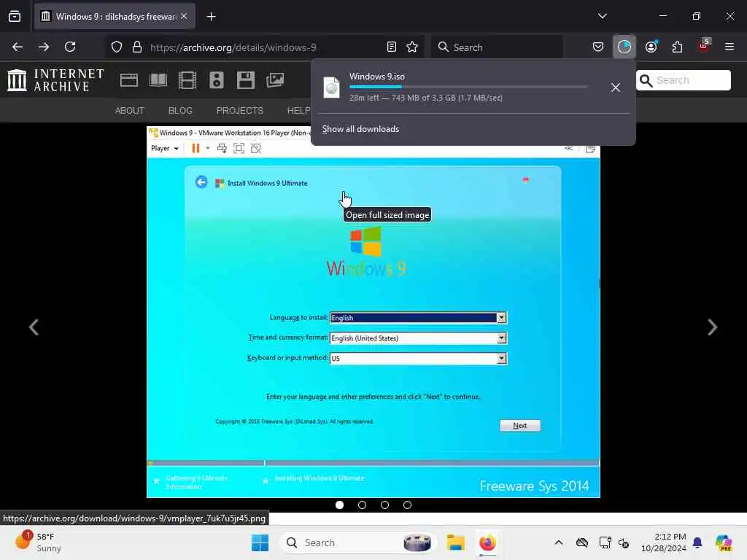Click the Firefox taskbar icon
This screenshot has width=747, height=560.
tap(487, 542)
